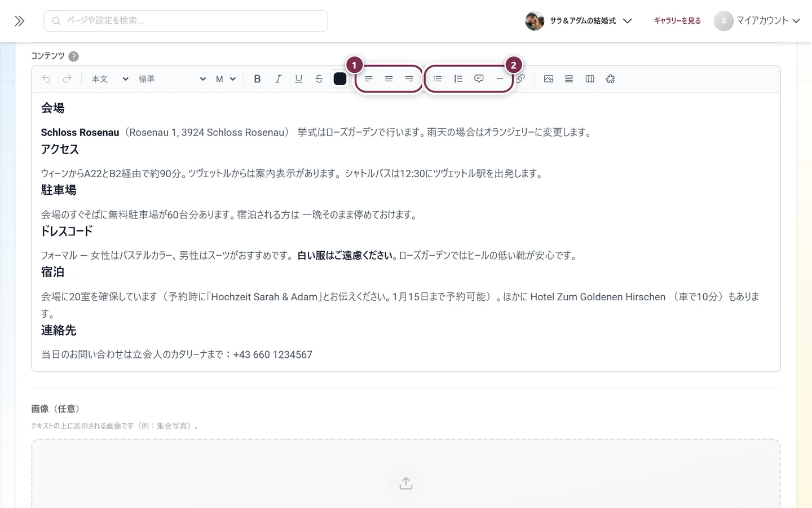This screenshot has width=812, height=508.
Task: Click bold text Schloss Rosenau
Action: tap(80, 133)
